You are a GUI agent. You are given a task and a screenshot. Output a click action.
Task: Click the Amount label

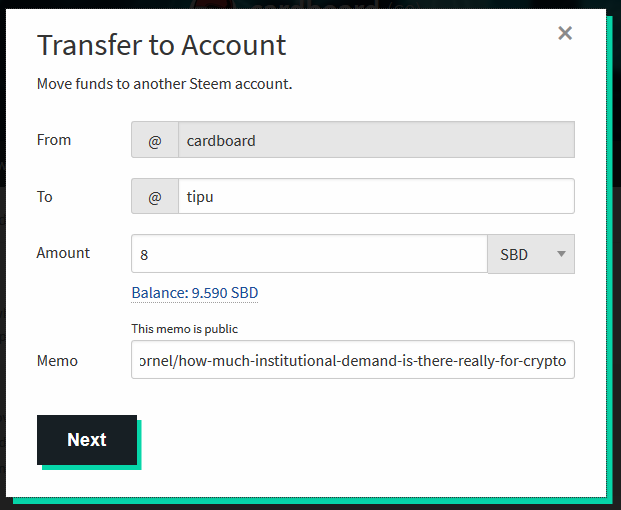coord(63,253)
